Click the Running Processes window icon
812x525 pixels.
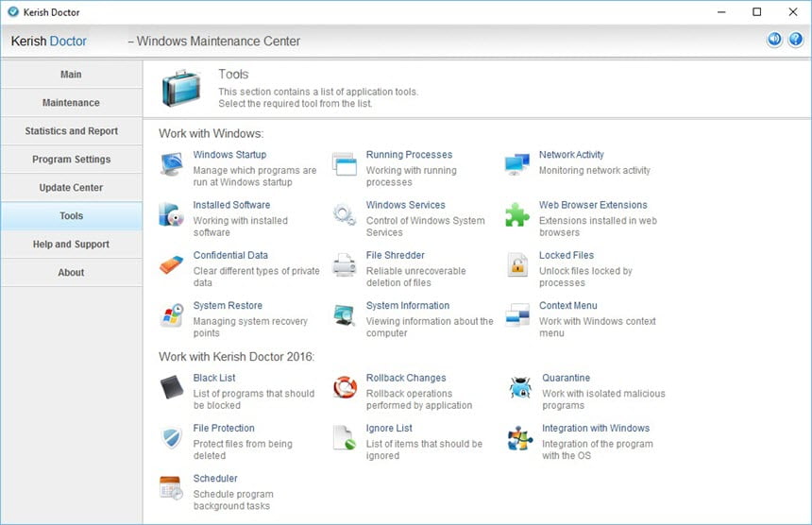(x=345, y=164)
